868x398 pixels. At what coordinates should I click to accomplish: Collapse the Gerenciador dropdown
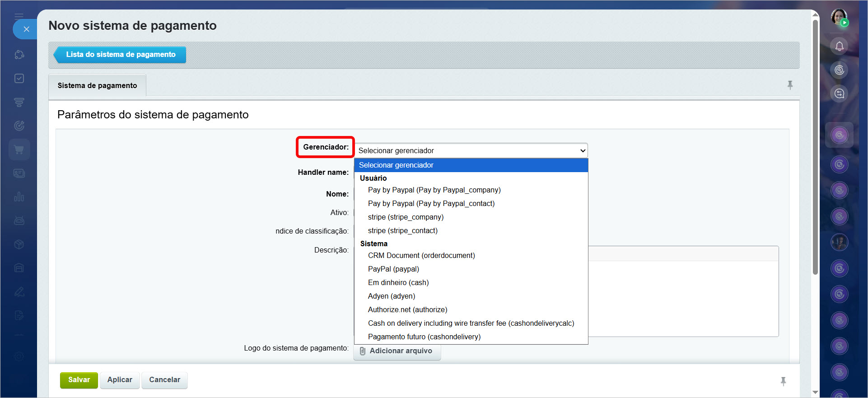(471, 150)
